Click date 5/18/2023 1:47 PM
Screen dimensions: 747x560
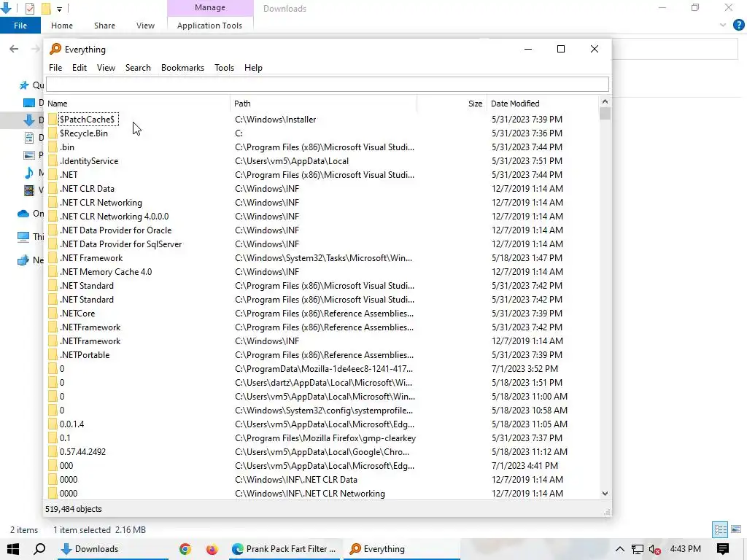tap(527, 257)
